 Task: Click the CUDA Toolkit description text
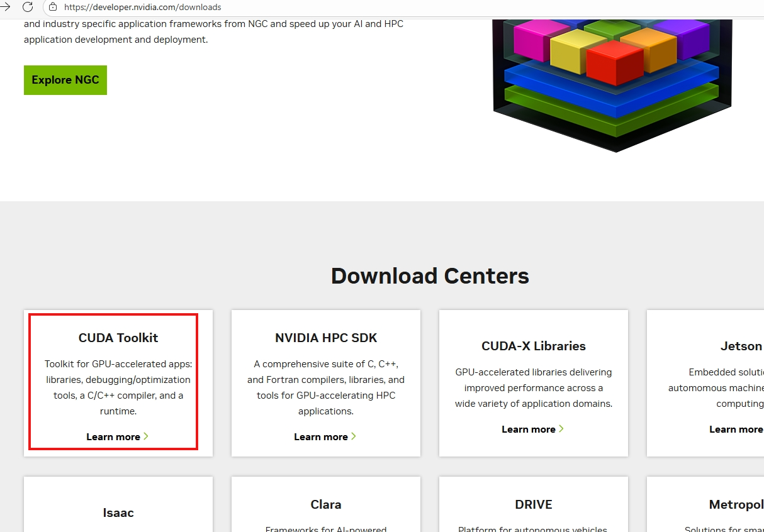pos(118,387)
